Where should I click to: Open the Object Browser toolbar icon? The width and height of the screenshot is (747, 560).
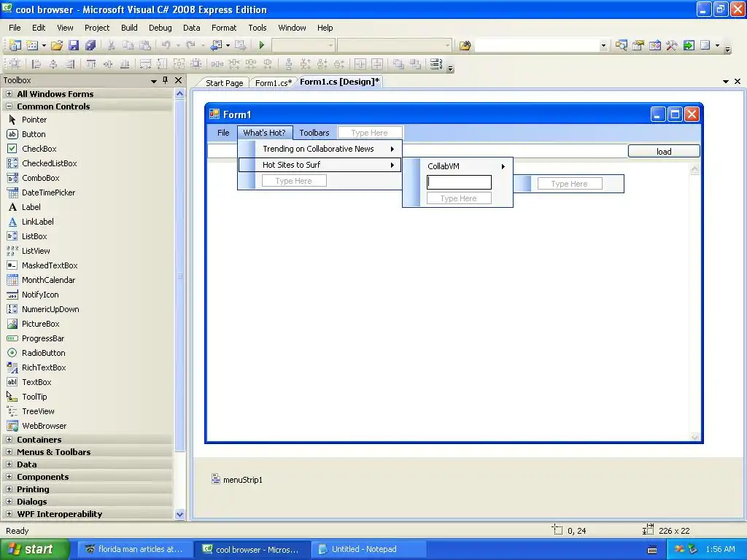point(655,45)
